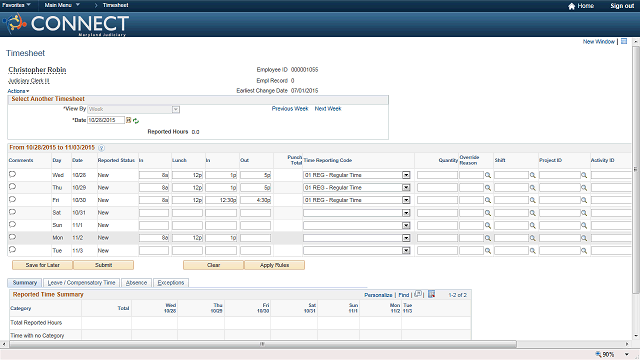Open the comment bubble for Wed 10/28
640x360 pixels.
point(12,174)
